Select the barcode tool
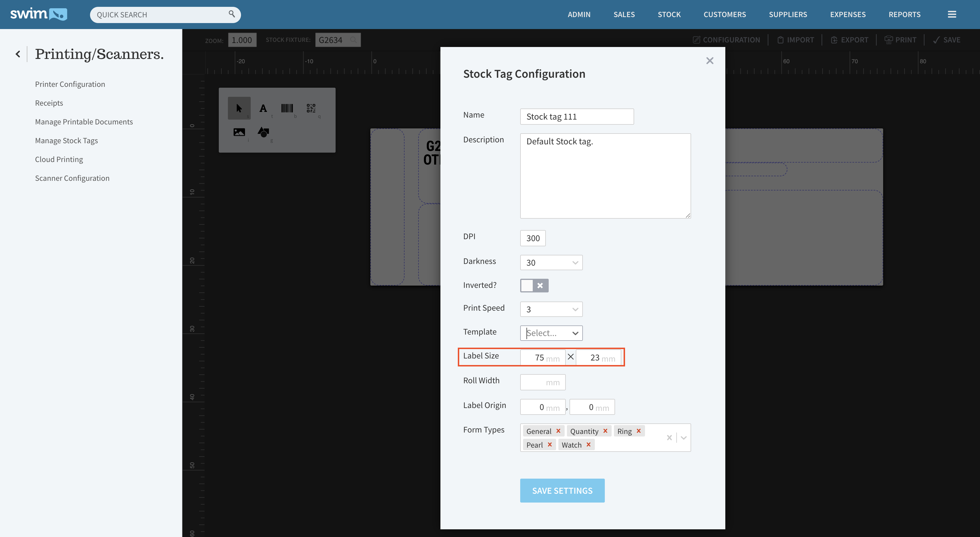The image size is (980, 537). coord(287,108)
